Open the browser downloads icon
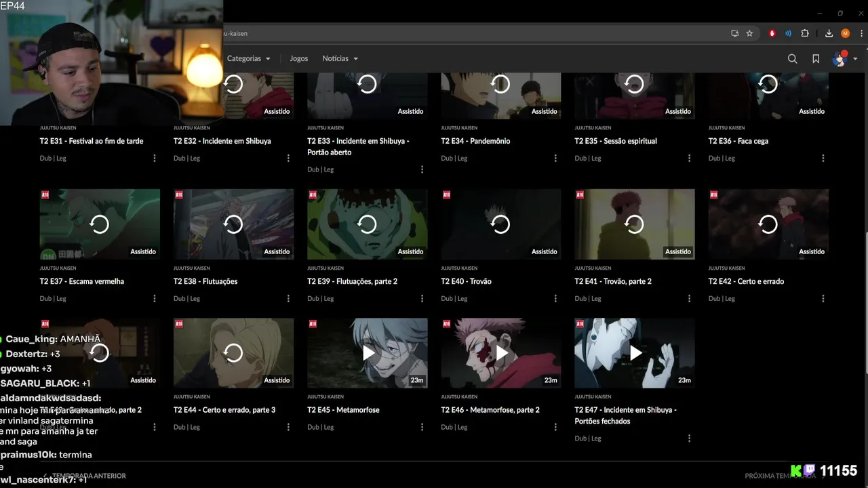 point(829,33)
